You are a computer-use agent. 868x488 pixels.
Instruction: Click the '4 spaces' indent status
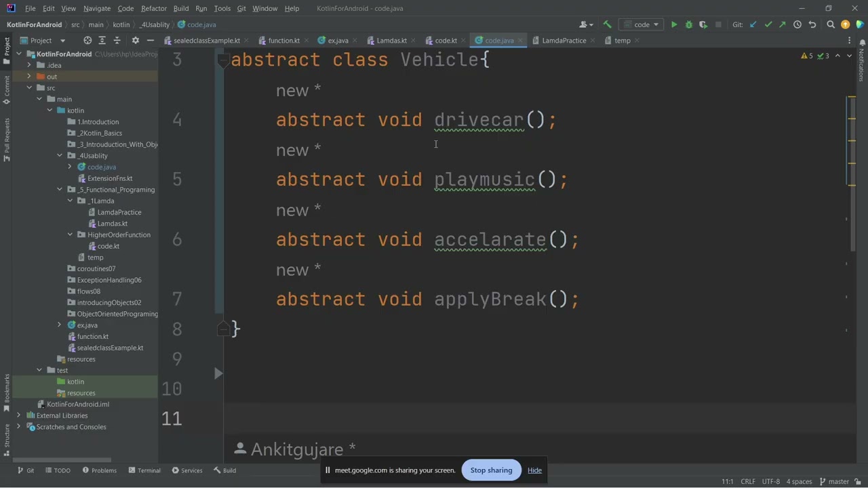(799, 481)
